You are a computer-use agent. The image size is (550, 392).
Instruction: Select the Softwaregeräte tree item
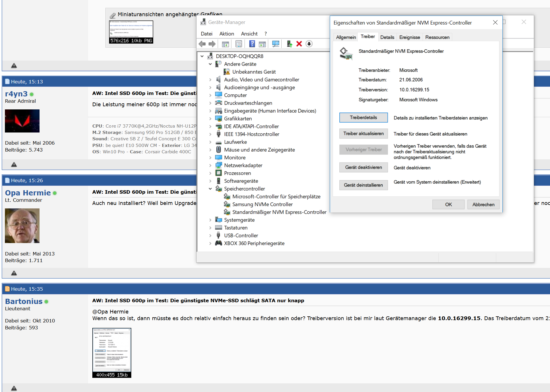pos(241,181)
